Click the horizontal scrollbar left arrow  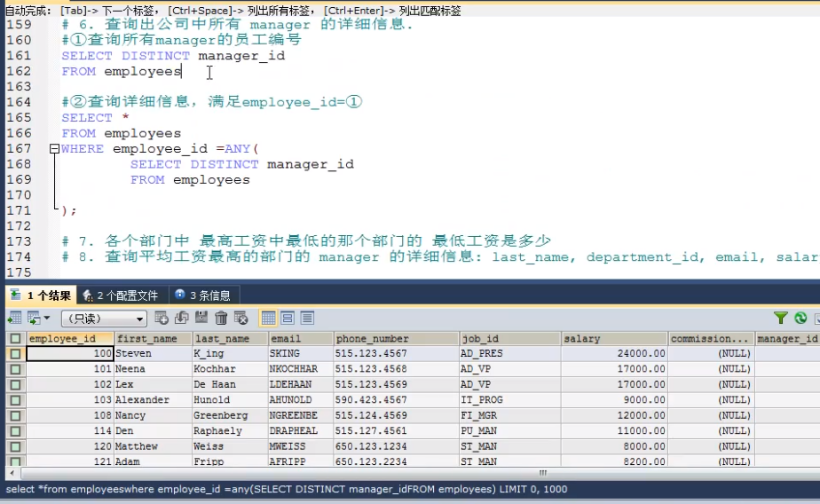pyautogui.click(x=12, y=473)
